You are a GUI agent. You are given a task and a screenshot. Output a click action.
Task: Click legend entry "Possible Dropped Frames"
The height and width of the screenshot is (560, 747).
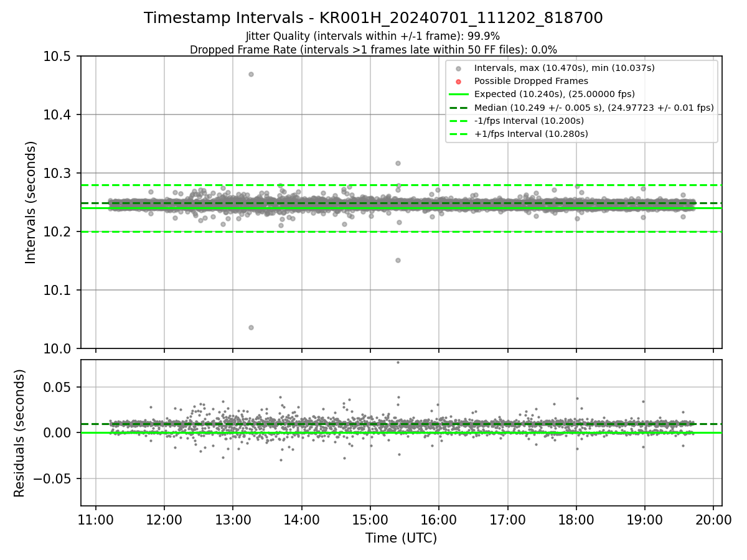point(531,81)
